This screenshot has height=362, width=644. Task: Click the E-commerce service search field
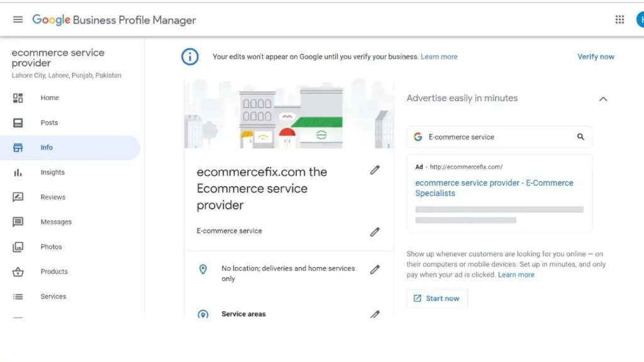point(499,136)
